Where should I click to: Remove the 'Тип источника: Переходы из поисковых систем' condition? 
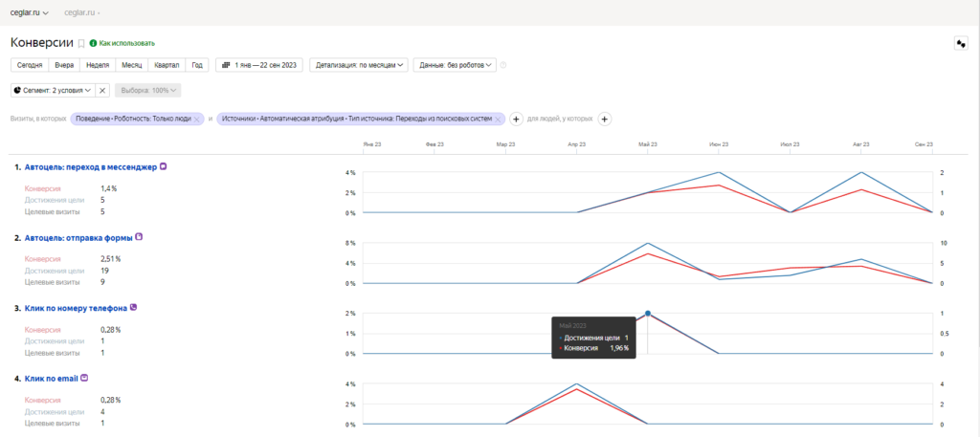498,120
